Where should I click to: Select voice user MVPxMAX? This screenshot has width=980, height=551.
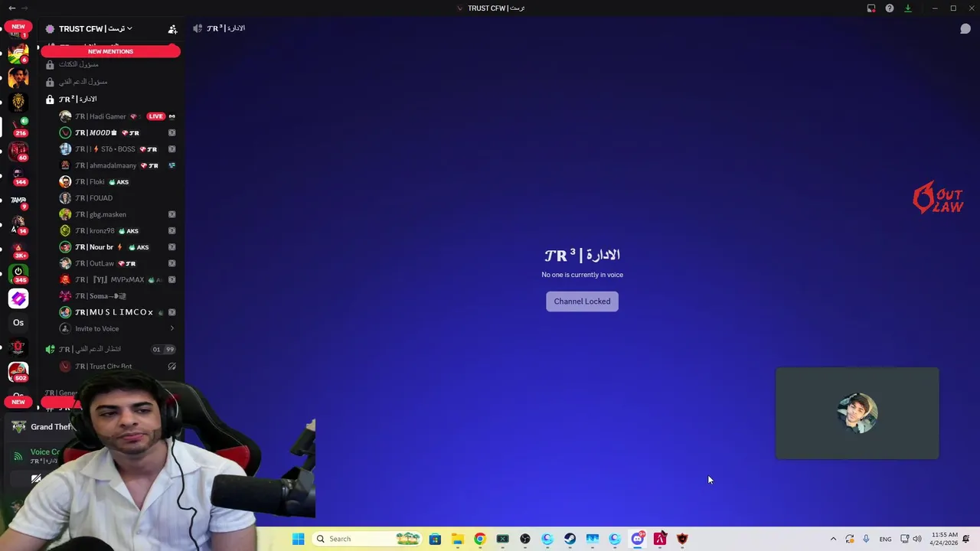tap(119, 280)
